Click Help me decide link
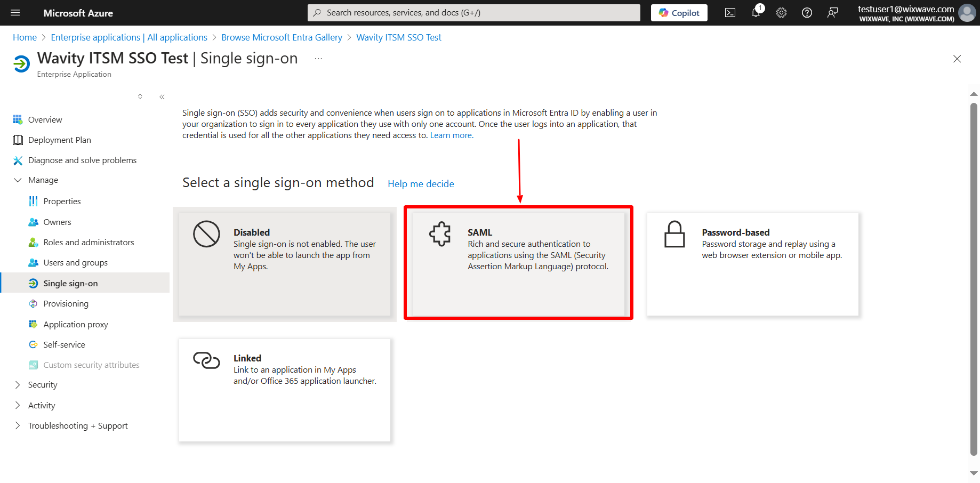Screen dimensions: 980x483 click(x=421, y=184)
